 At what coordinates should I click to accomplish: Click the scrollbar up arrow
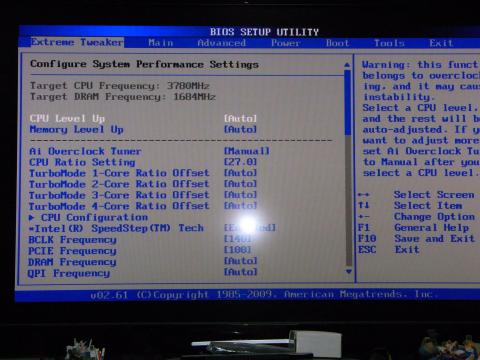pyautogui.click(x=347, y=65)
